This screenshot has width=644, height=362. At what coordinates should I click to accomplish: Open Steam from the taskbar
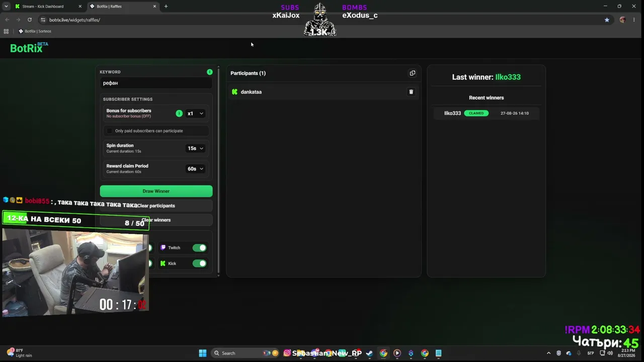[369, 353]
